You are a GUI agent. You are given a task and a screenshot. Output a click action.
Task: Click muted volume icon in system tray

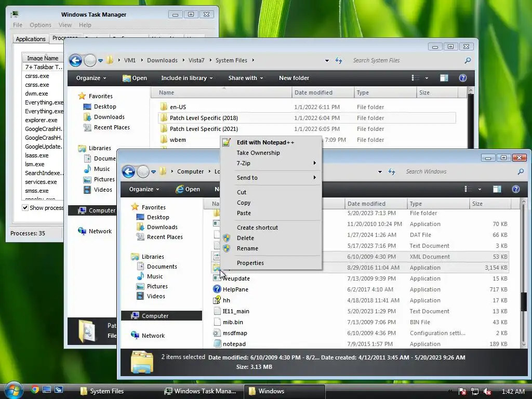click(x=487, y=392)
